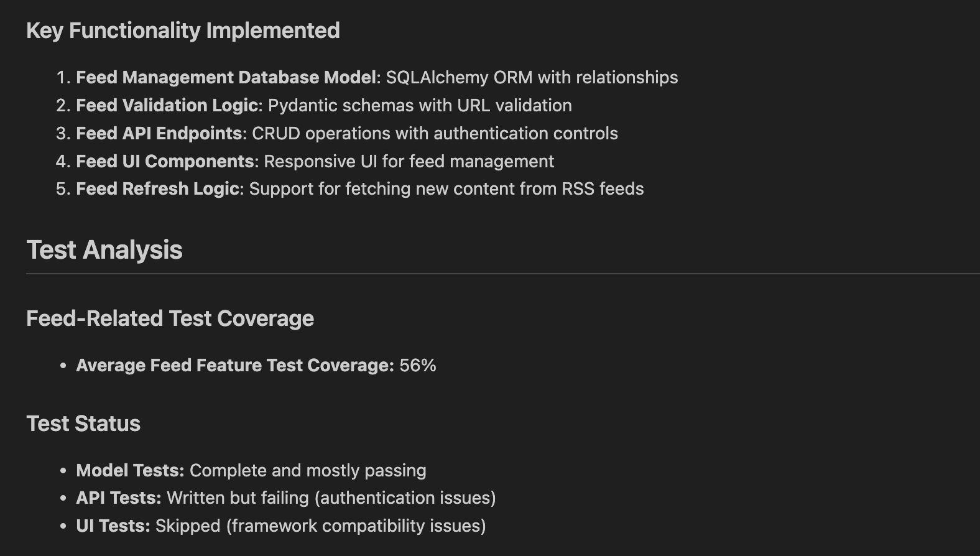
Task: Click 'Complete and mostly passing' status text
Action: (308, 471)
